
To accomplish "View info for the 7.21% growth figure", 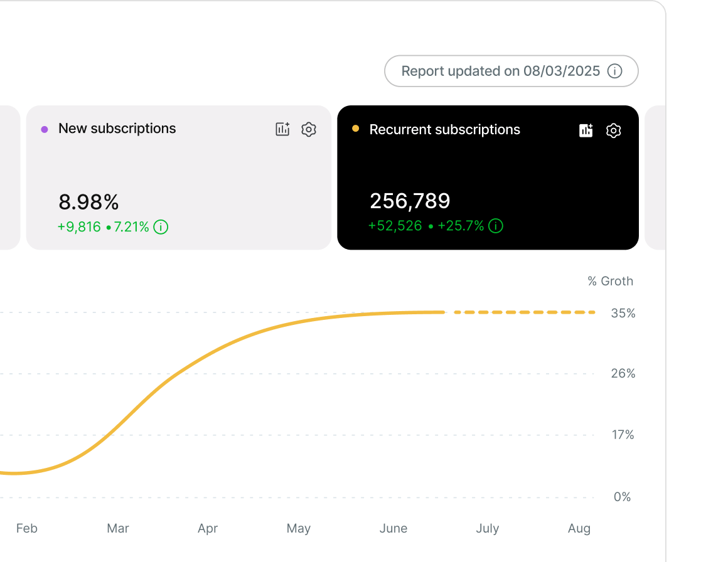I will [161, 227].
